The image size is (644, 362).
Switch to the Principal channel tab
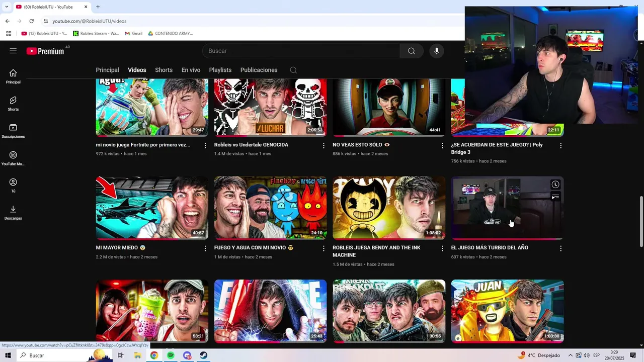click(107, 70)
